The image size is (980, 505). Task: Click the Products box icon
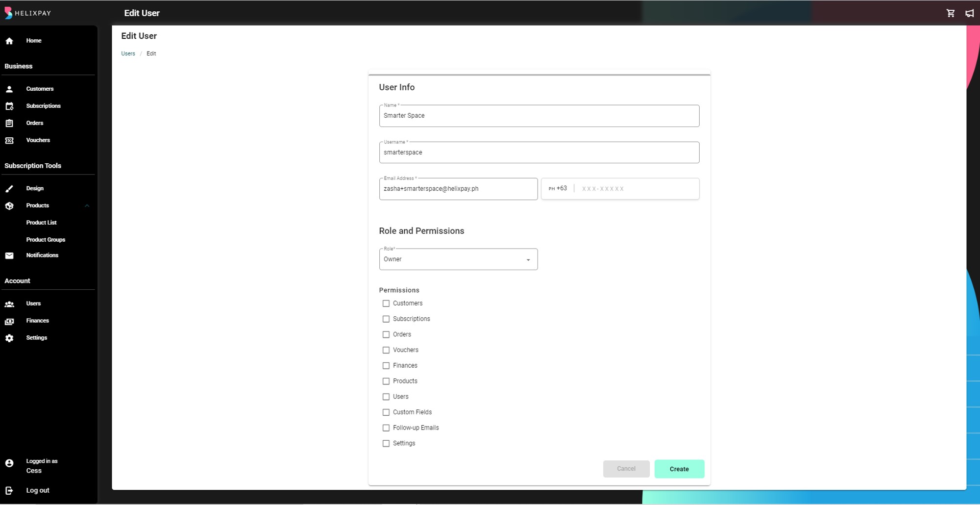click(9, 205)
